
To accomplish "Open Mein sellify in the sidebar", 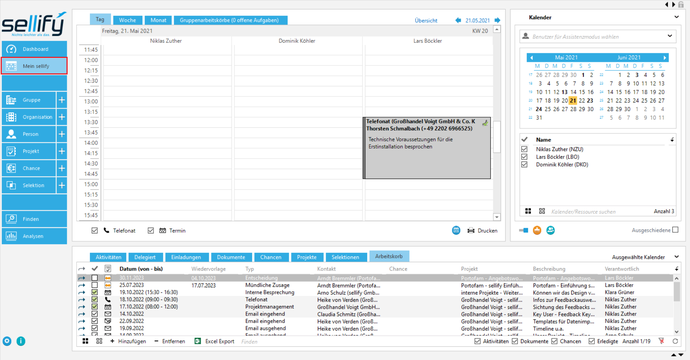I will click(x=34, y=66).
